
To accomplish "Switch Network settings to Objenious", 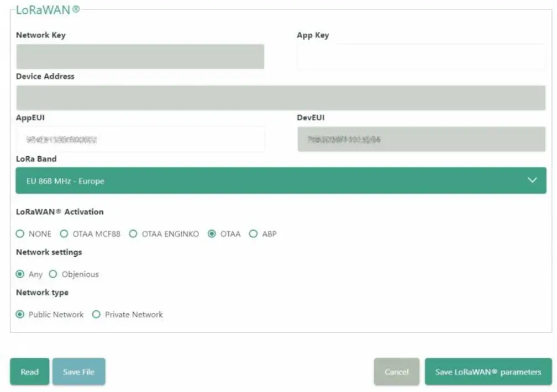I will (x=53, y=274).
